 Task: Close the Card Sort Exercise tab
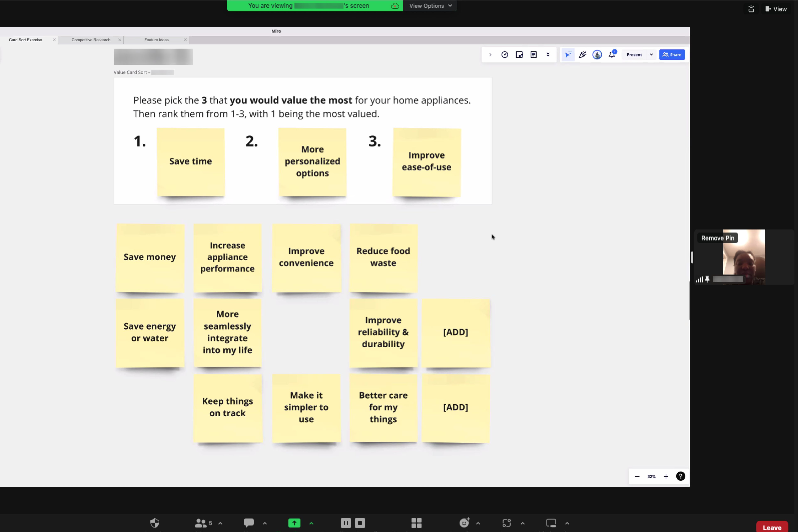tap(54, 40)
